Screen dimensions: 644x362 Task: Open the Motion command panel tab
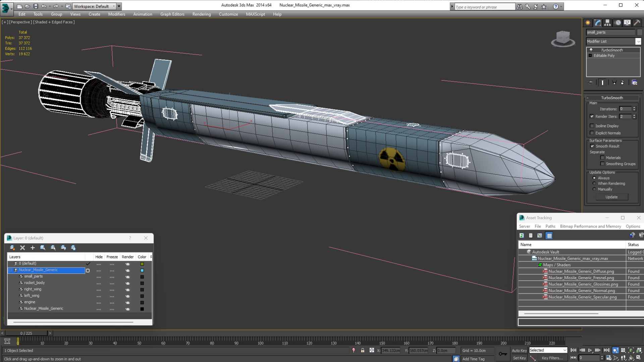click(x=618, y=23)
